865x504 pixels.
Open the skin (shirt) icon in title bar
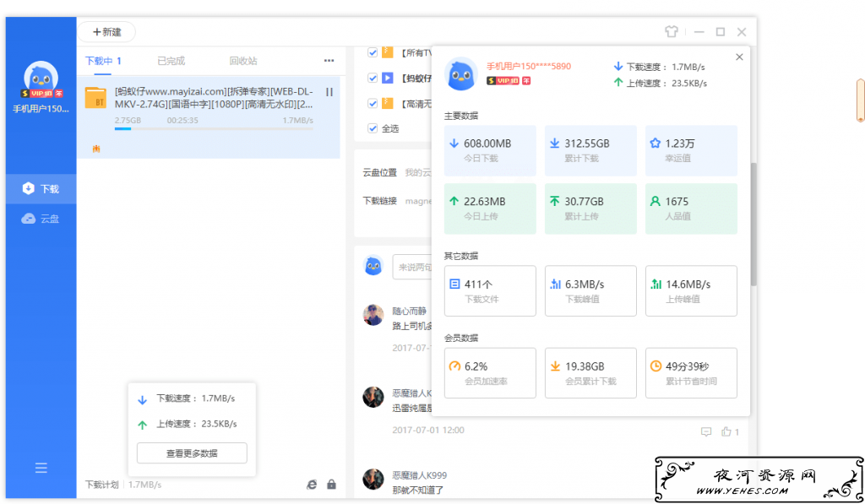671,31
